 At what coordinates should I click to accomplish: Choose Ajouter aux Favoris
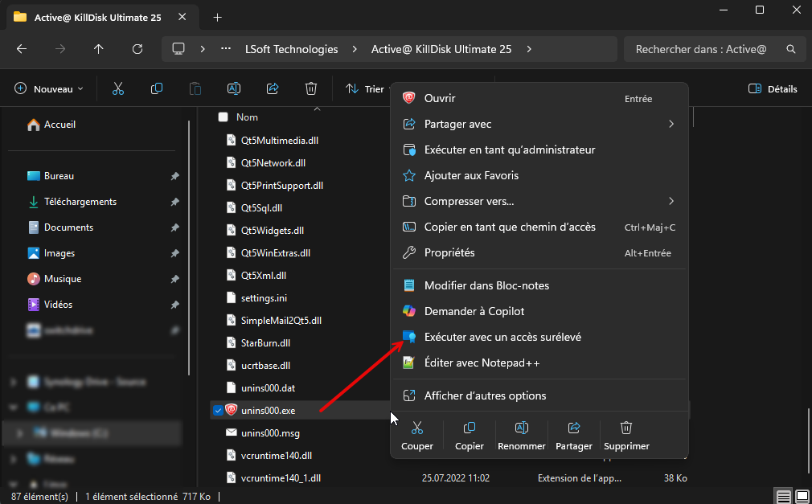539,175
